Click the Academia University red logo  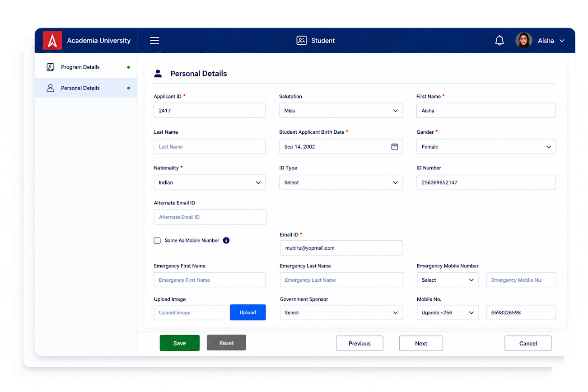pyautogui.click(x=52, y=40)
